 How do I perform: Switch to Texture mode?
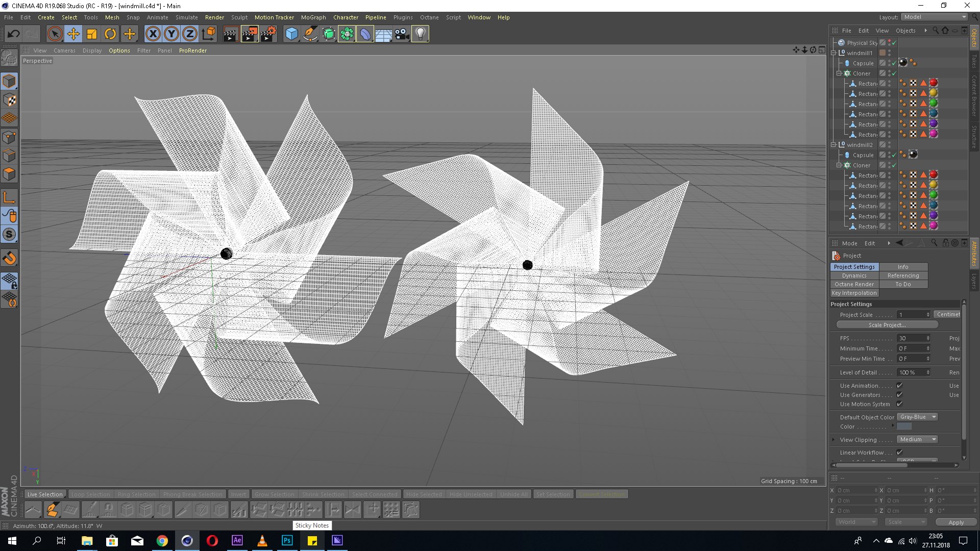9,100
